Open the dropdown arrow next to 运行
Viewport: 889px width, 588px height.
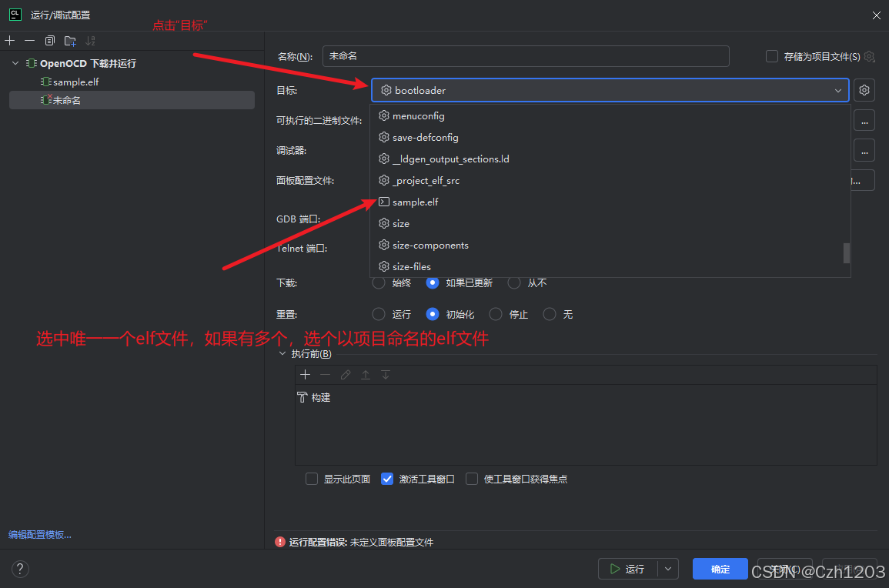pos(667,569)
